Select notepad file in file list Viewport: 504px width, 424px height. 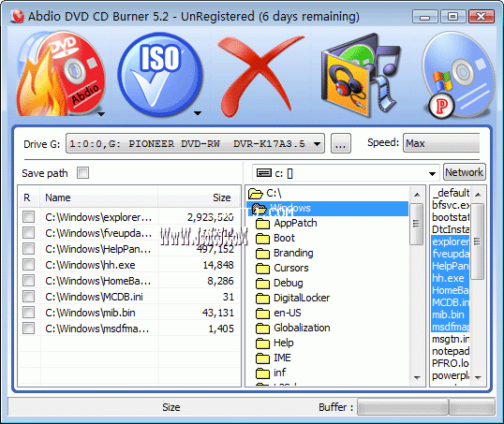pyautogui.click(x=451, y=351)
